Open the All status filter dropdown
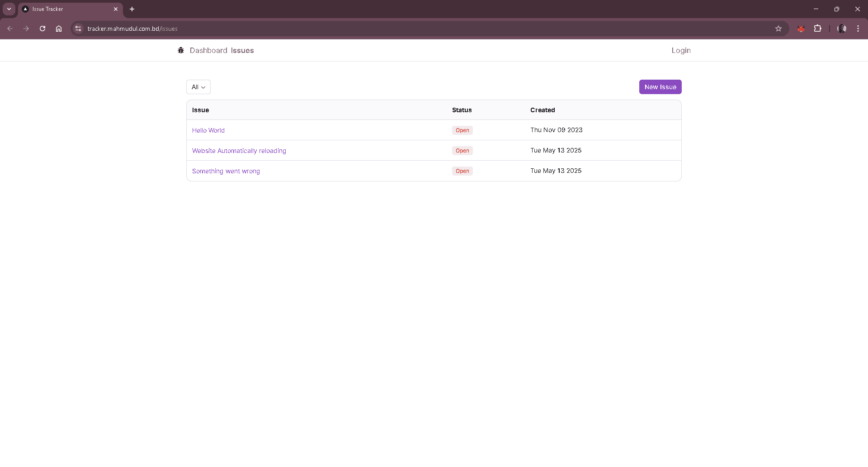The height and width of the screenshot is (467, 868). pyautogui.click(x=198, y=86)
